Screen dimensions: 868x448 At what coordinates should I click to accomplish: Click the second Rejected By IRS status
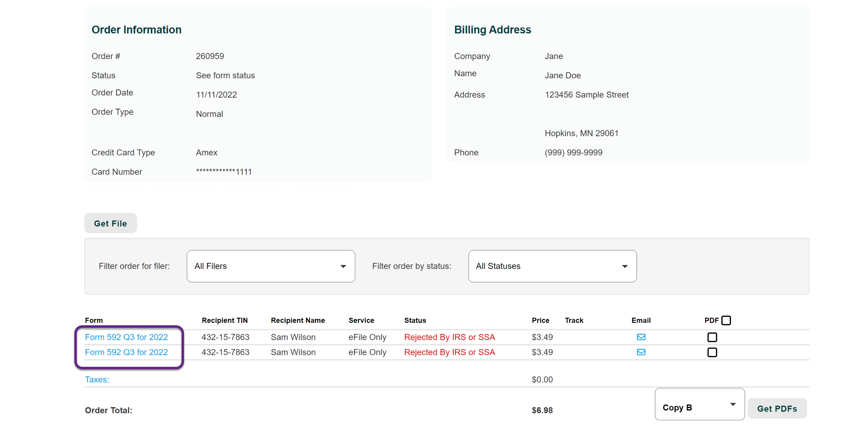pyautogui.click(x=449, y=352)
